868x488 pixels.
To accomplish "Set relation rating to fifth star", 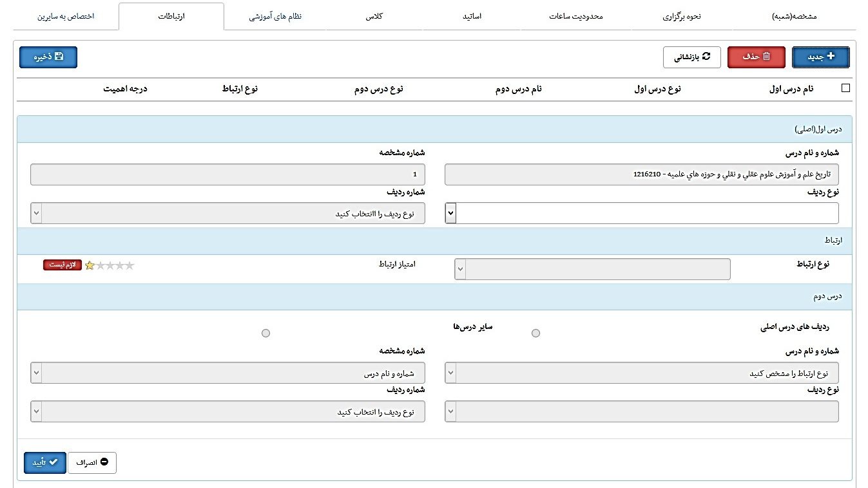I will (x=130, y=265).
